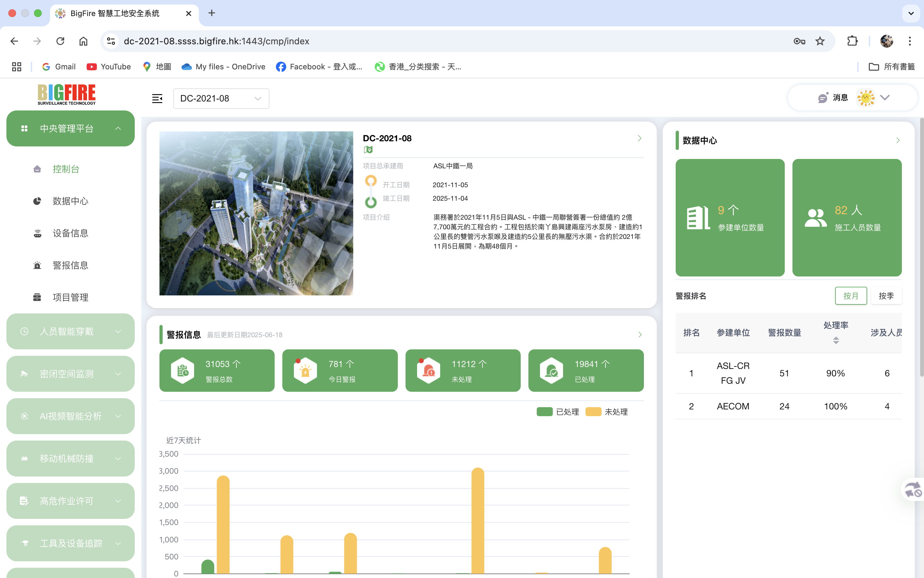Collapse the sidebar menu toggle icon
The height and width of the screenshot is (578, 924).
[x=157, y=99]
